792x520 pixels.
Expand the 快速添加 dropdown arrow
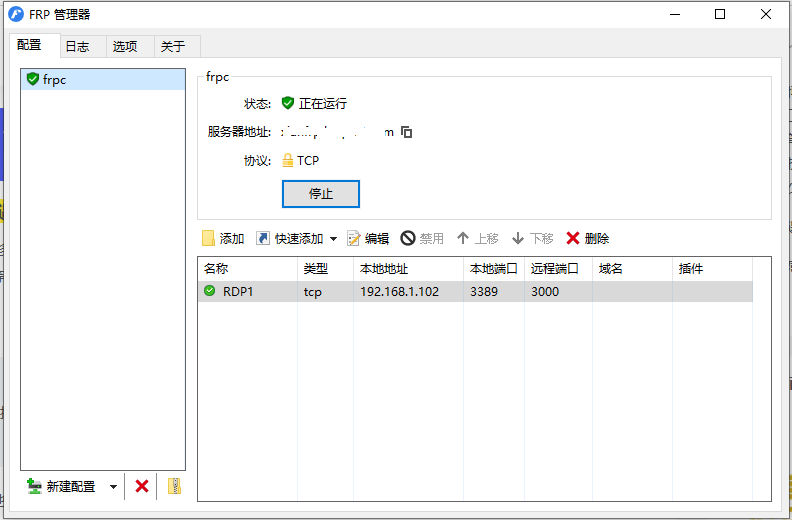[x=333, y=239]
